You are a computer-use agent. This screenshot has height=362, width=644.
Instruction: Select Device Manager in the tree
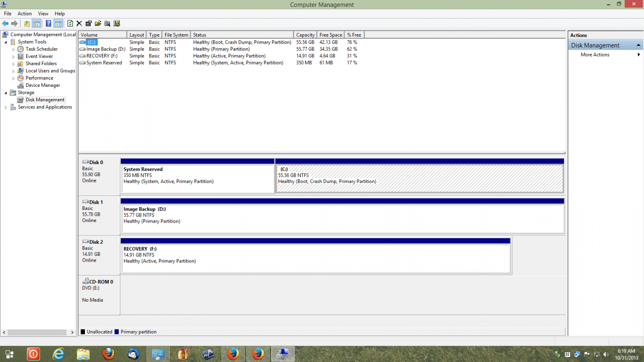click(42, 85)
